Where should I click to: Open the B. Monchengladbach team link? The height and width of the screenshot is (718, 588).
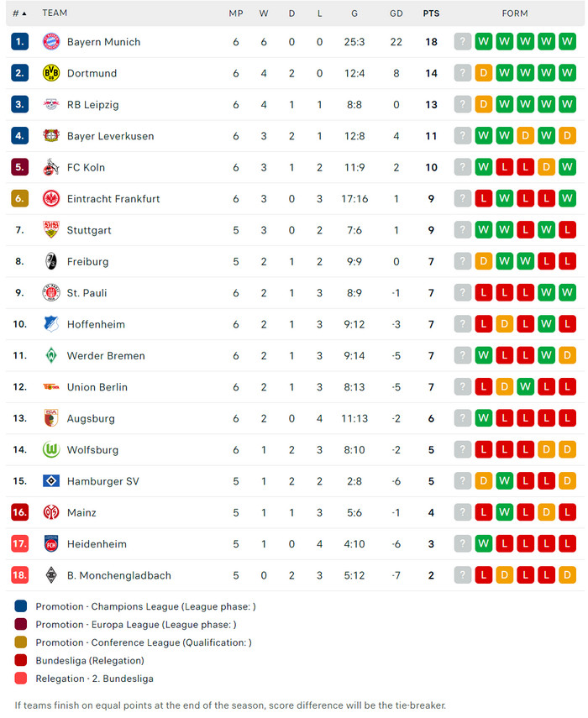click(118, 575)
